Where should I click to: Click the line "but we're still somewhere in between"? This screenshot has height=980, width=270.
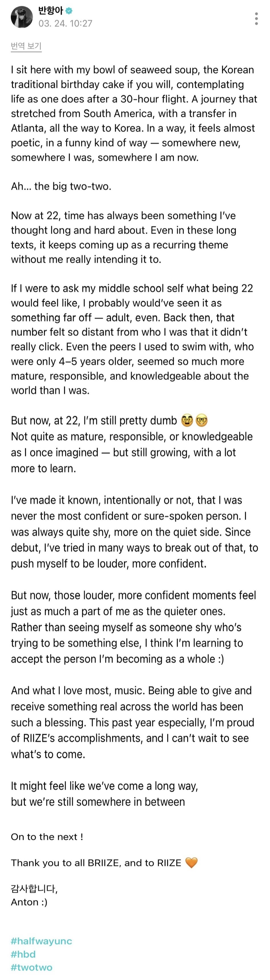tap(98, 802)
